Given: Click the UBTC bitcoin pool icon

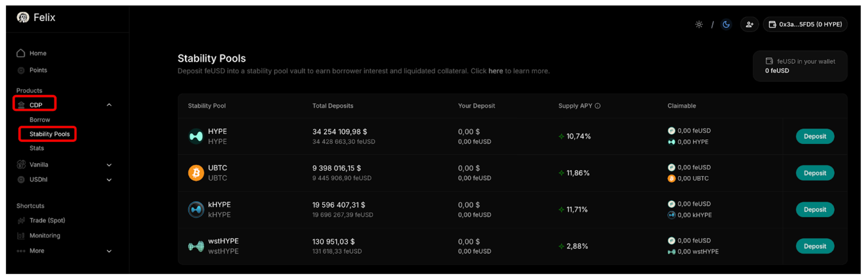Looking at the screenshot, I should click(196, 173).
